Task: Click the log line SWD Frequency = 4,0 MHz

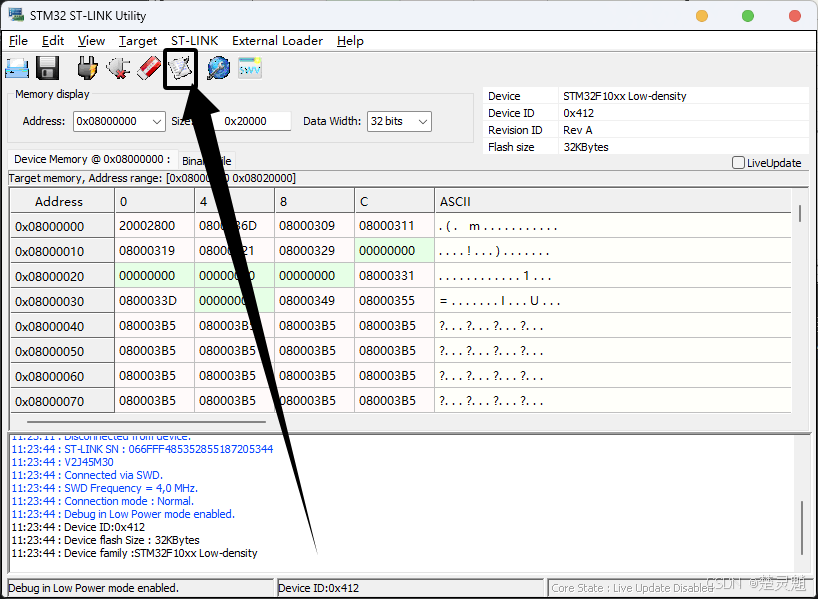Action: (105, 488)
